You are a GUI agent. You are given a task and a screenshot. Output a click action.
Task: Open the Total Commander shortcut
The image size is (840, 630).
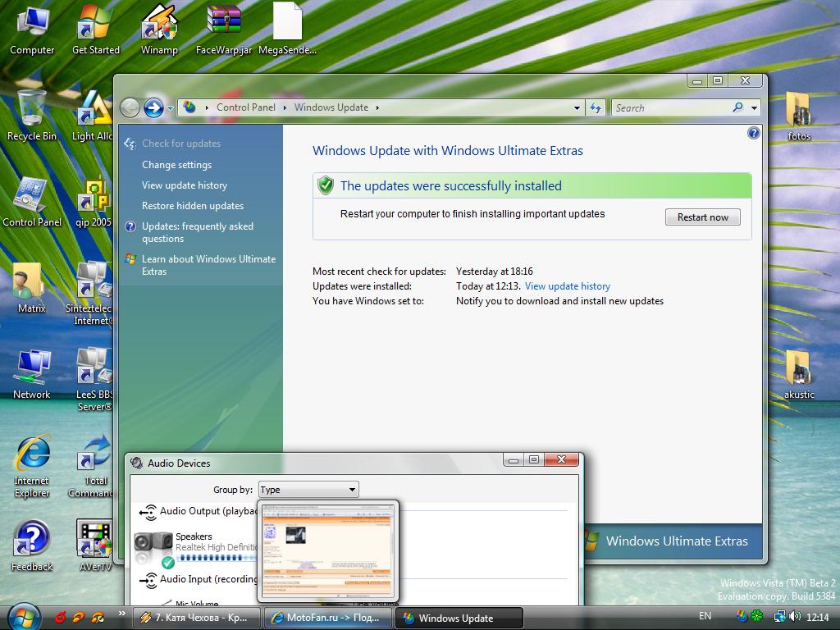(92, 467)
